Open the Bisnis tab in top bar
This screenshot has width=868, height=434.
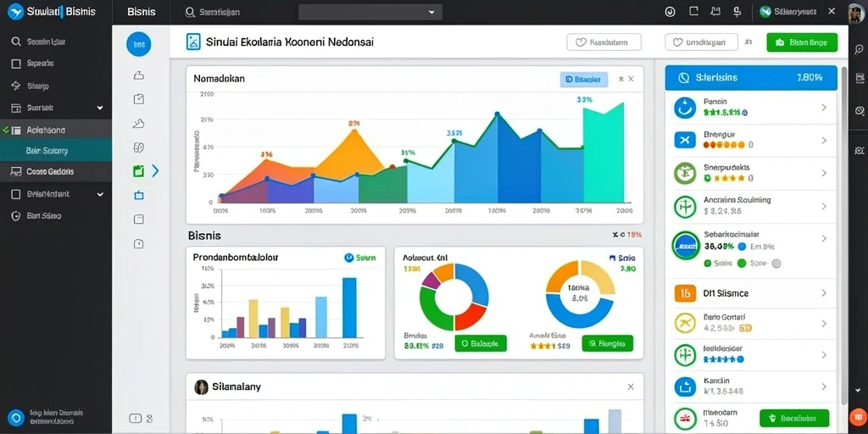pyautogui.click(x=142, y=12)
